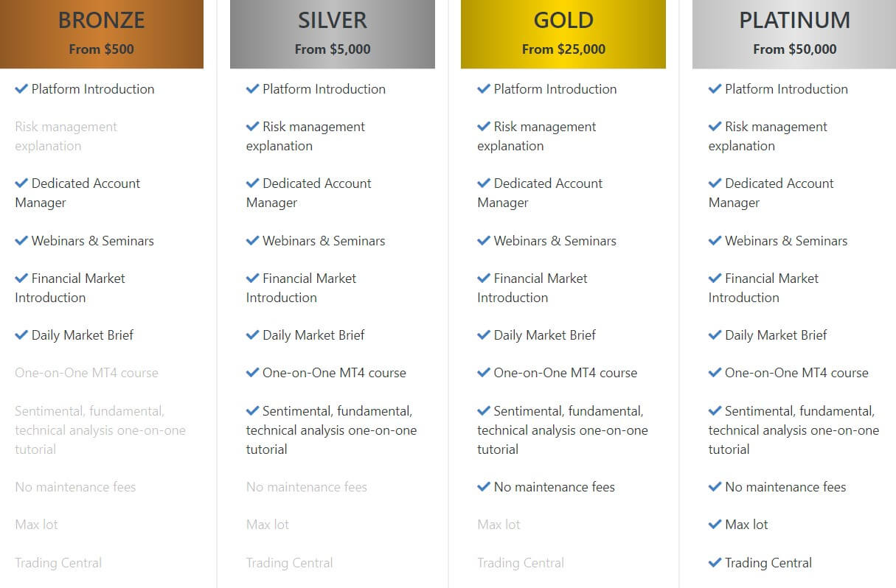
Task: Click Silver Daily Market Brief text
Action: click(313, 335)
